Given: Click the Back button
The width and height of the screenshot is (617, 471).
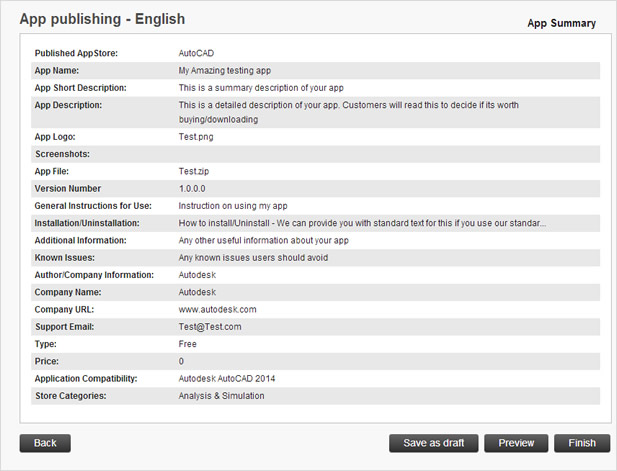Looking at the screenshot, I should click(45, 443).
